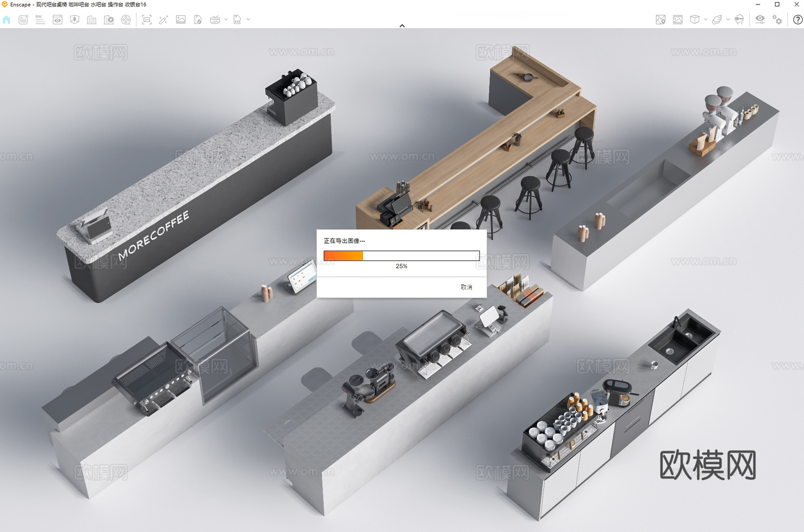This screenshot has width=804, height=532.
Task: Toggle the mini map icon
Action: pyautogui.click(x=661, y=20)
